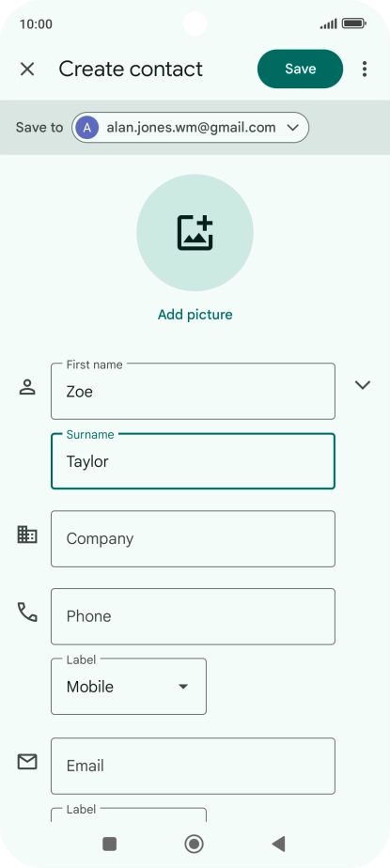Viewport: 390px width, 868px height.
Task: Click the Add picture link
Action: click(195, 315)
